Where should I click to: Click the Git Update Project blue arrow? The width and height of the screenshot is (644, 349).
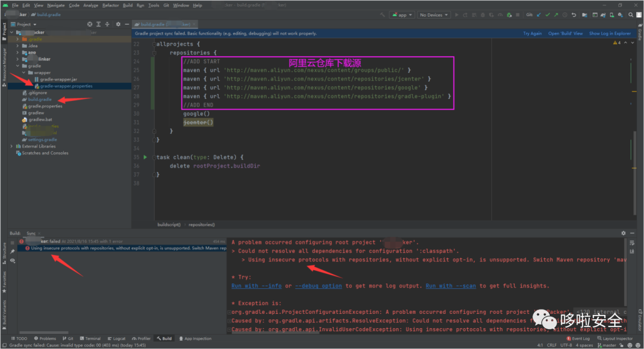click(538, 15)
